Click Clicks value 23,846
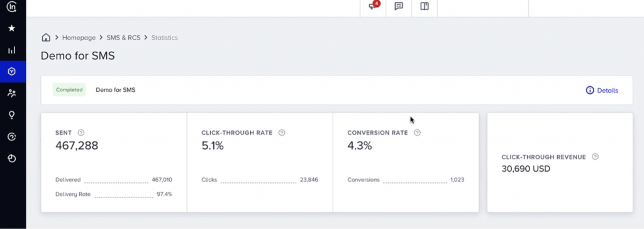Image resolution: width=644 pixels, height=229 pixels. pos(309,180)
